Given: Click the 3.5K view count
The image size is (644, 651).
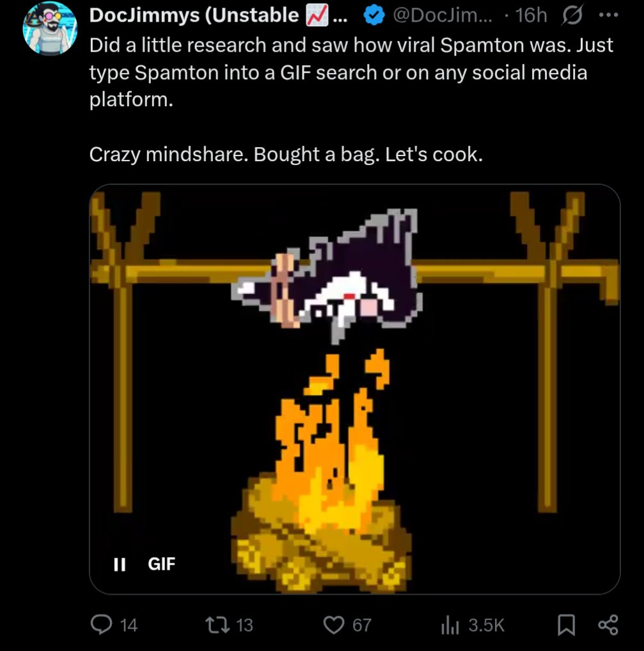Looking at the screenshot, I should pyautogui.click(x=486, y=625).
